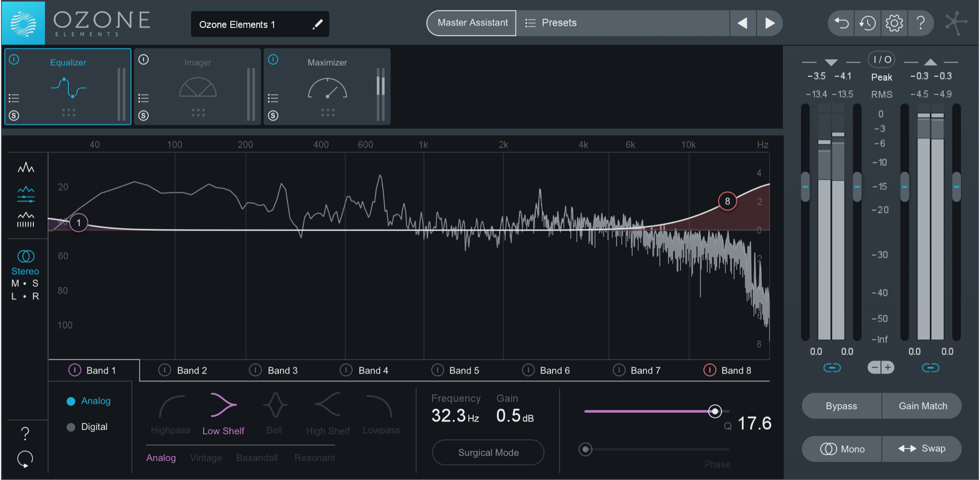Solo the Equalizer module
Viewport: 980px width, 480px height.
[x=14, y=116]
